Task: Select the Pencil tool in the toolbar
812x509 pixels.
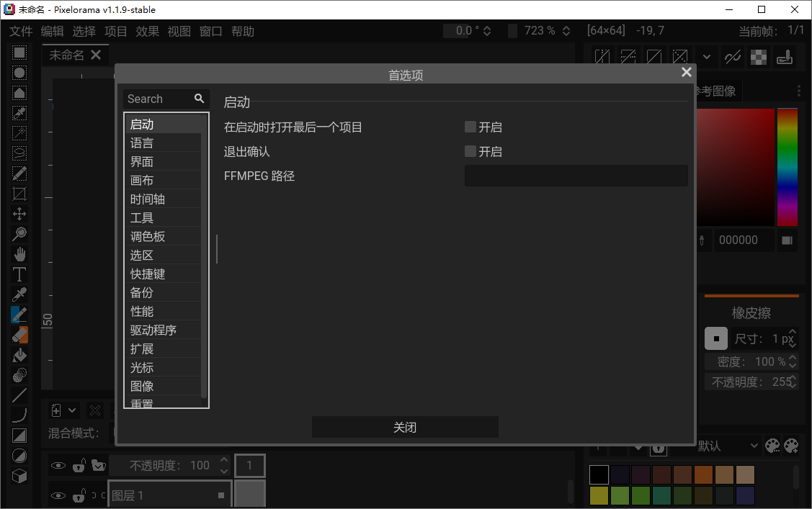Action: [x=19, y=314]
